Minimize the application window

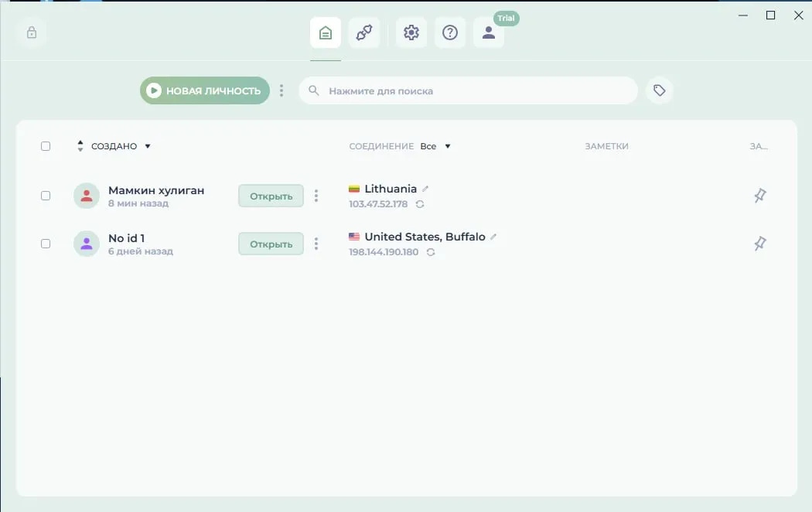[x=742, y=15]
